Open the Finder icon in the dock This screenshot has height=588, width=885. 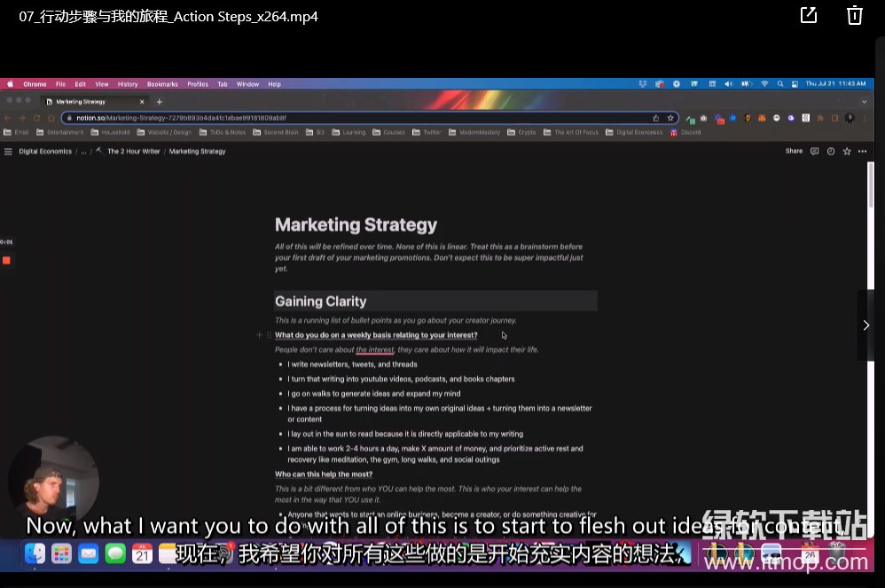tap(35, 554)
